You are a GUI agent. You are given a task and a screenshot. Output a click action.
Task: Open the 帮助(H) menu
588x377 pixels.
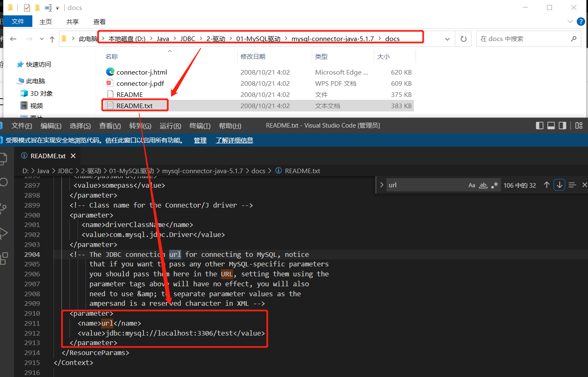[x=230, y=126]
